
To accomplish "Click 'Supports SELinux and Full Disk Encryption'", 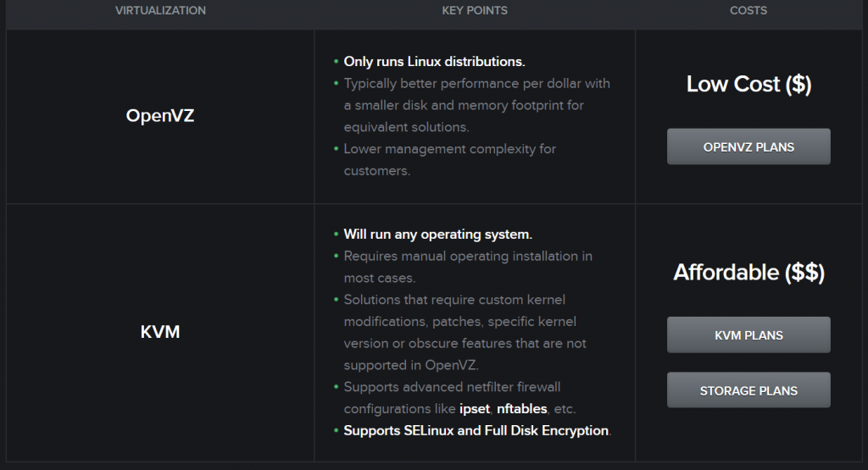I will (476, 431).
